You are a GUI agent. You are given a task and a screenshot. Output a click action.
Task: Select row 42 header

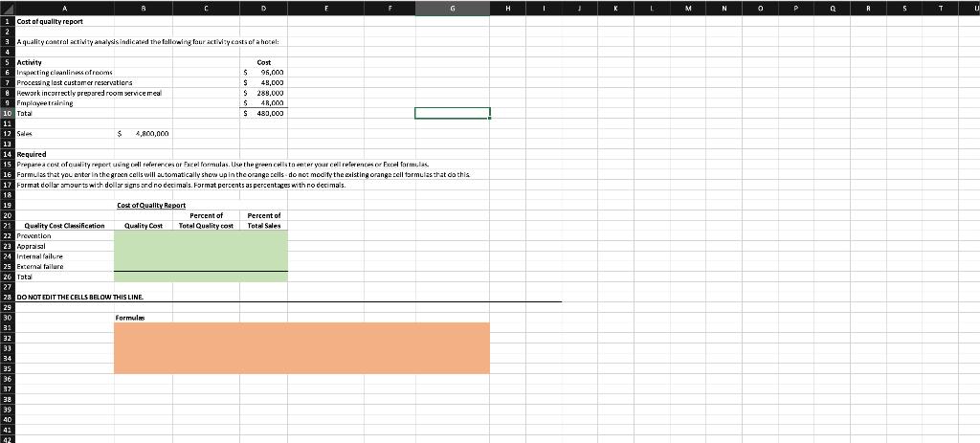pos(7,439)
